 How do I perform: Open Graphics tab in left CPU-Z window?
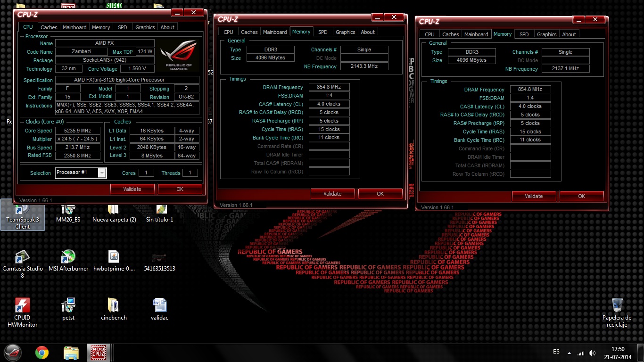click(145, 27)
